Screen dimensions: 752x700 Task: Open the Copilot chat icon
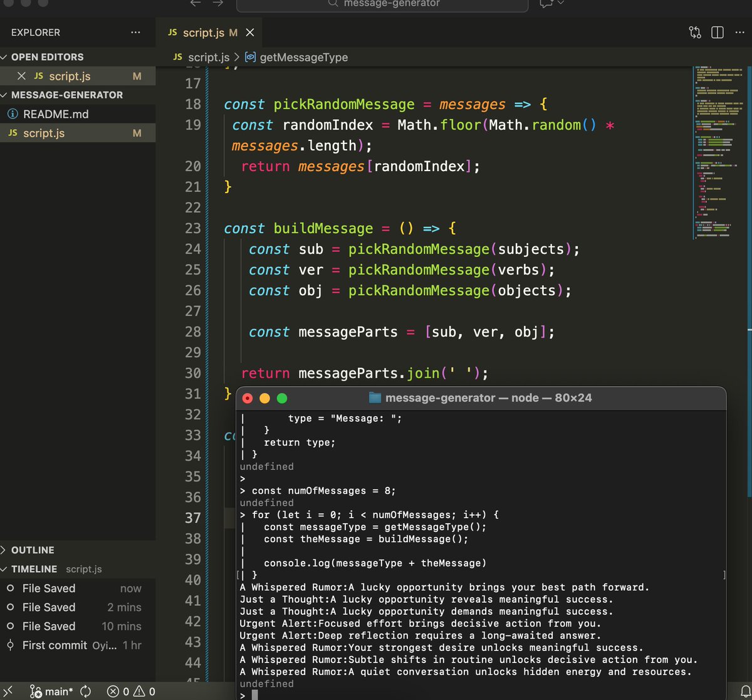[x=546, y=3]
